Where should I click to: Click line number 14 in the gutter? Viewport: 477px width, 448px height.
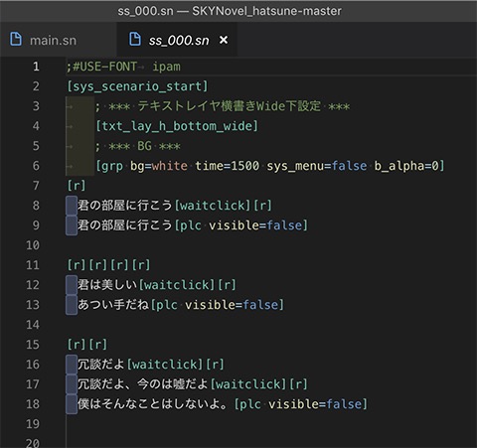(33, 325)
